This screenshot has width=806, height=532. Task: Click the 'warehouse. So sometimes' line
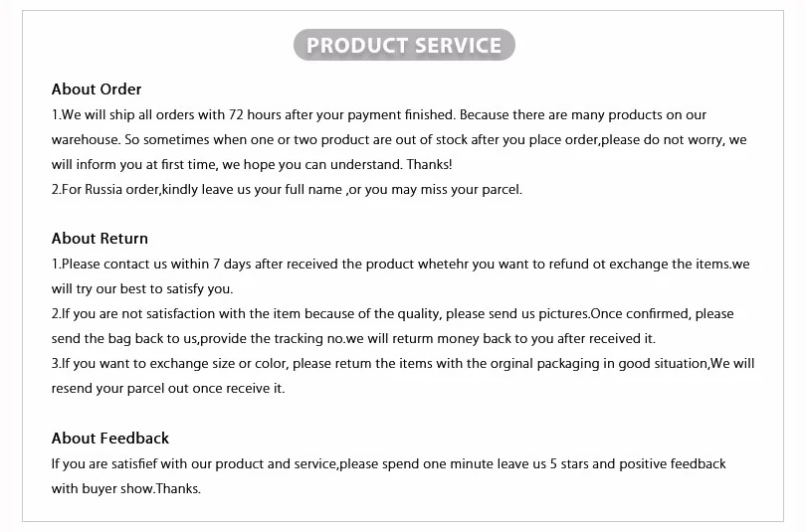[x=399, y=139]
